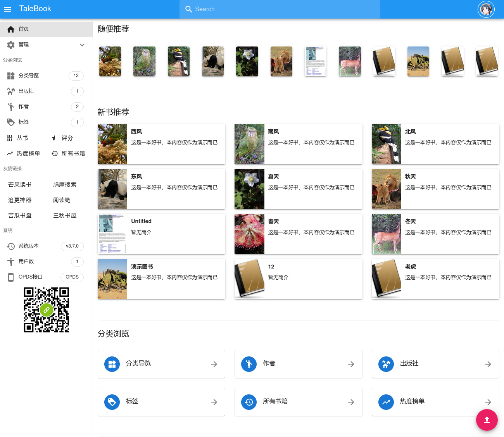Screen dimensions: 504x437
Task: Collapse the navigation drawer with hamburger menu
Action: (x=8, y=9)
